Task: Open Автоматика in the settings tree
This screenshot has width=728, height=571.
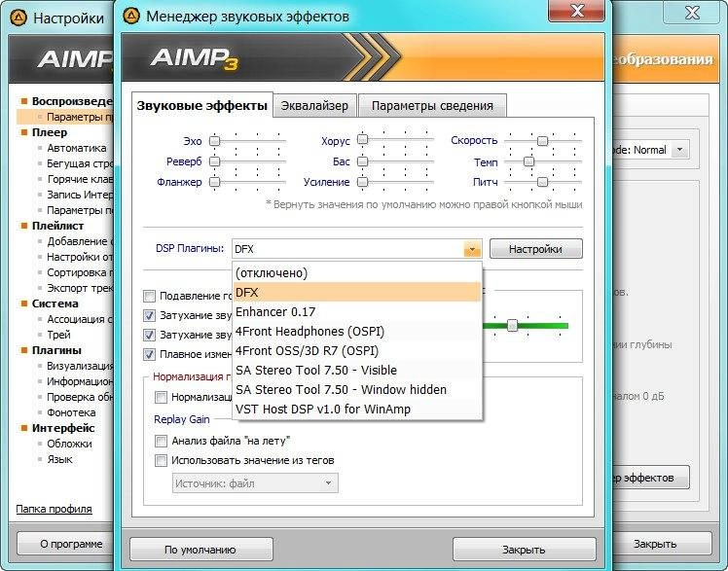Action: pyautogui.click(x=77, y=148)
